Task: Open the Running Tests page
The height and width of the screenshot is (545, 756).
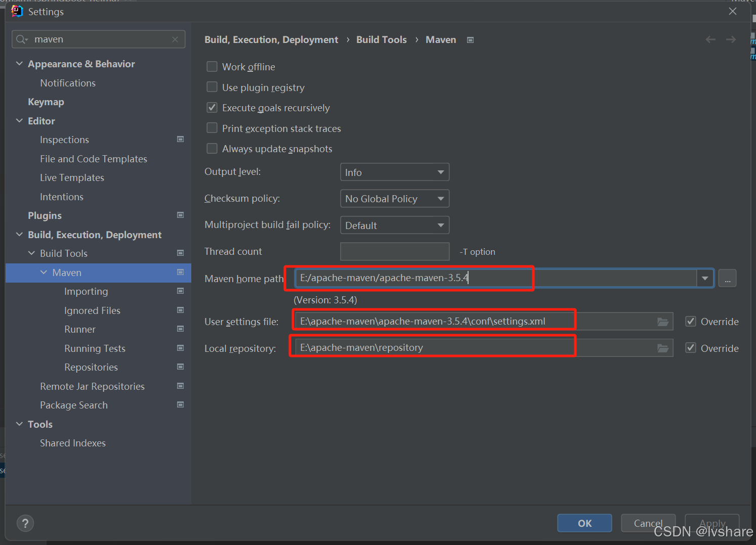Action: [95, 348]
